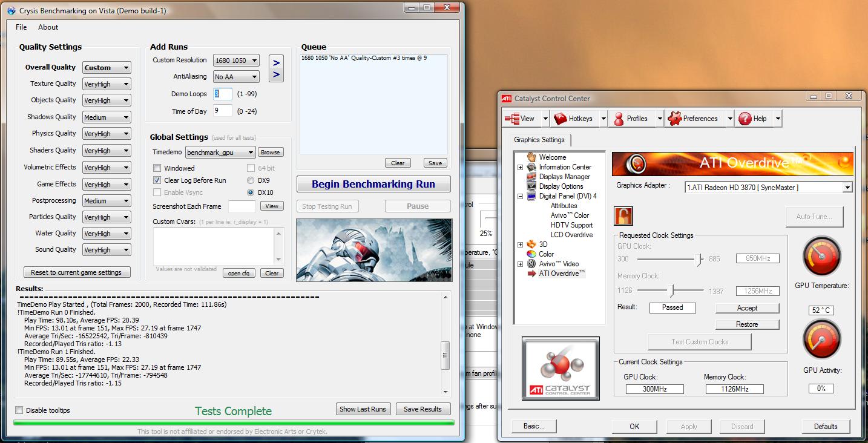Click the Clear button under Queue
Image resolution: width=868 pixels, height=443 pixels.
tap(398, 163)
